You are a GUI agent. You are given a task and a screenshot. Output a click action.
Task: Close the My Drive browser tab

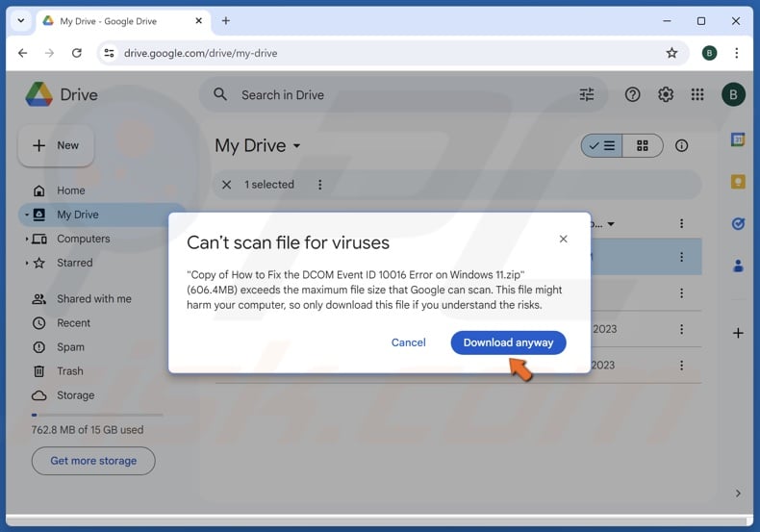coord(199,21)
